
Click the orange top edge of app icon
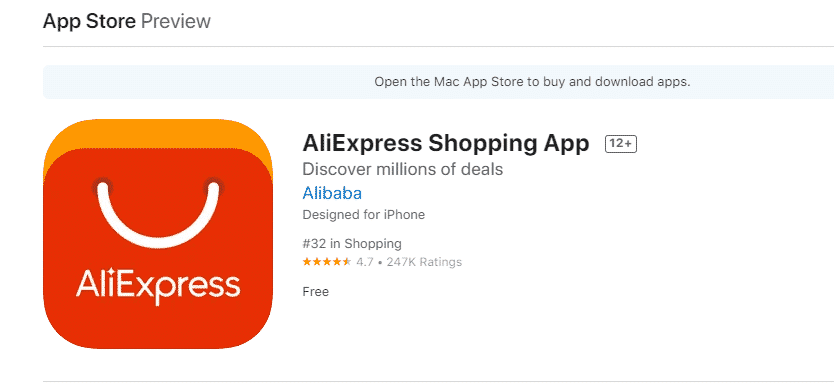click(158, 132)
